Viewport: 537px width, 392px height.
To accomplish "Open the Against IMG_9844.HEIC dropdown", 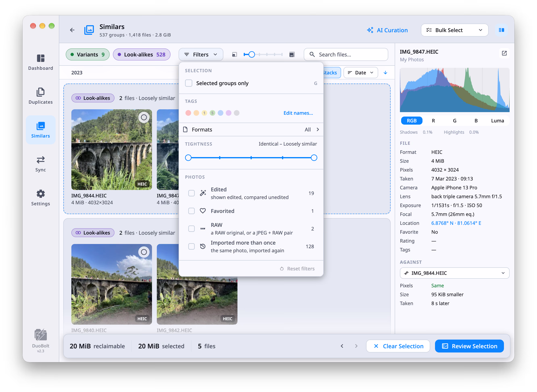I will click(455, 273).
